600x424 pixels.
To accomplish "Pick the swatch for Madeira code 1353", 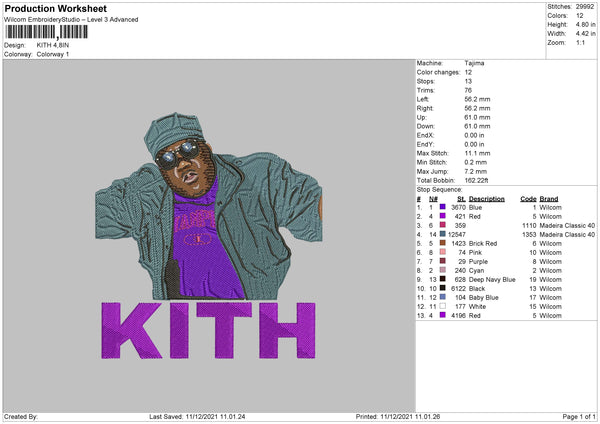I will pyautogui.click(x=442, y=234).
